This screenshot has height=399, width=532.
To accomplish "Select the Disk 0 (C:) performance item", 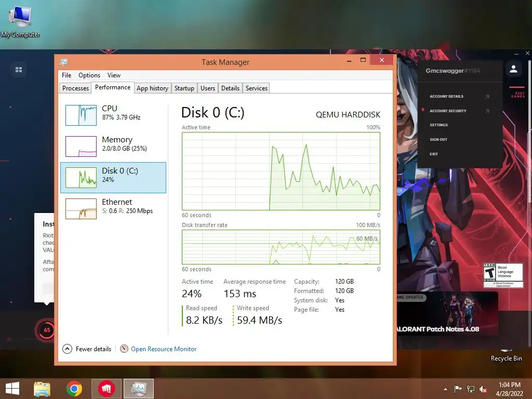I will [x=113, y=178].
